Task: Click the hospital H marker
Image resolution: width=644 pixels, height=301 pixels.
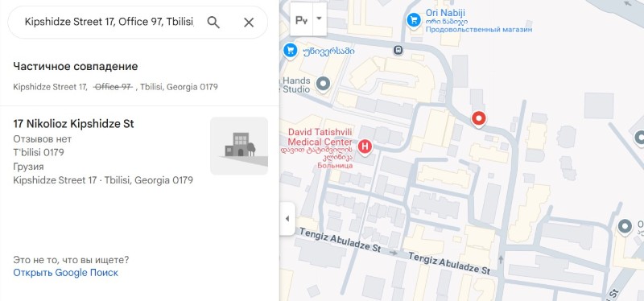Action: tap(365, 146)
